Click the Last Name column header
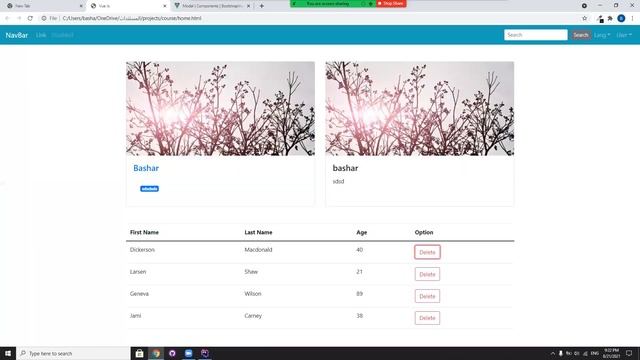The image size is (640, 360). (258, 232)
